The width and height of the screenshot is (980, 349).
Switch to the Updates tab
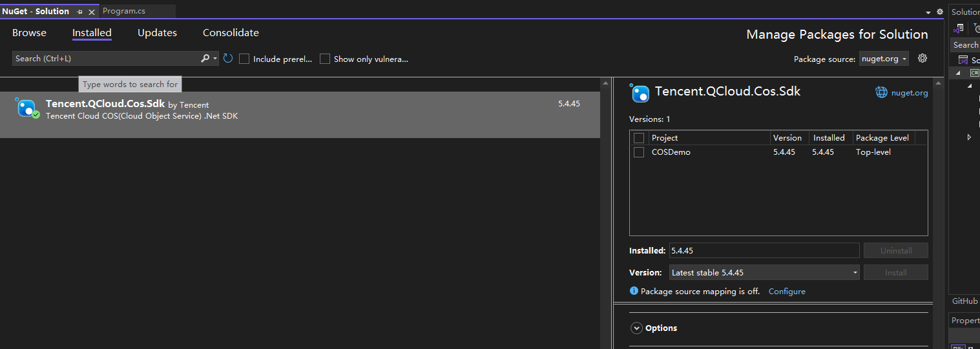click(x=157, y=33)
